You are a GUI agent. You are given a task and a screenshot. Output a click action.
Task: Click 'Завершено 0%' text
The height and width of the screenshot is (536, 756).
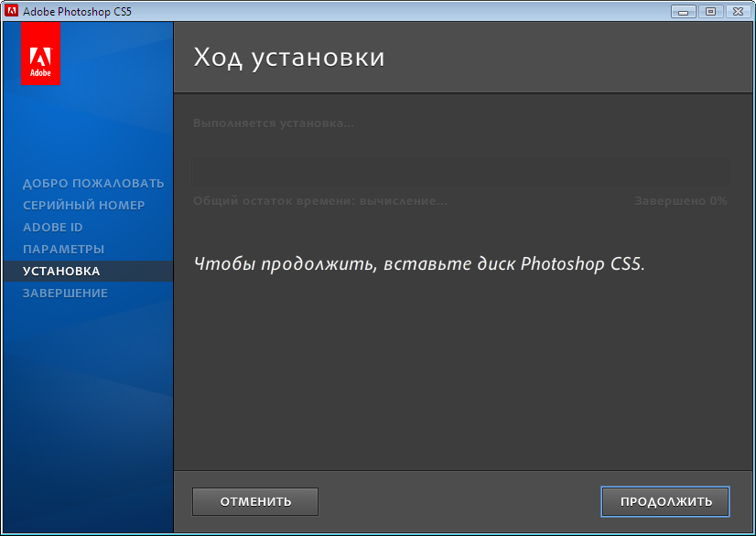click(x=681, y=201)
